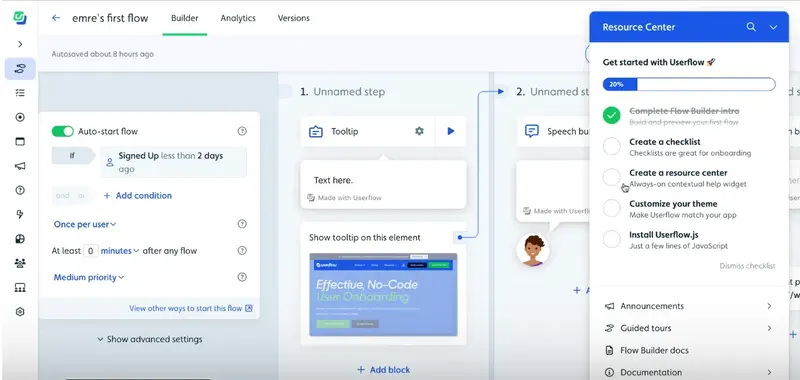The width and height of the screenshot is (800, 380).
Task: Open the Medium priority dropdown
Action: point(89,277)
